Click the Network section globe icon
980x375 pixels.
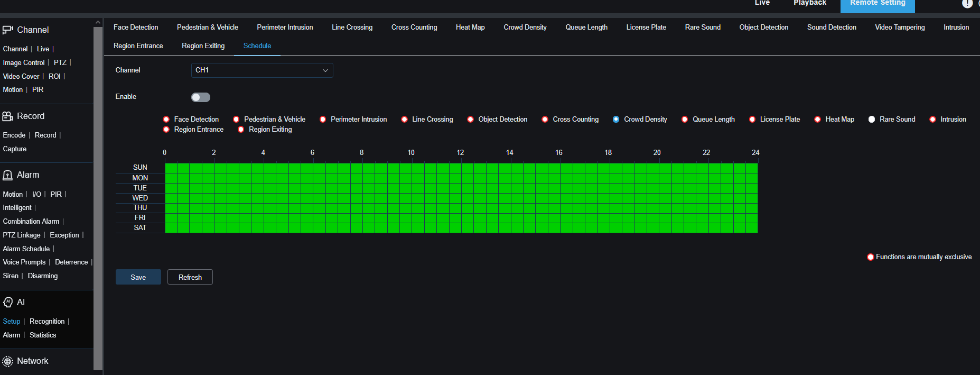[x=7, y=361]
